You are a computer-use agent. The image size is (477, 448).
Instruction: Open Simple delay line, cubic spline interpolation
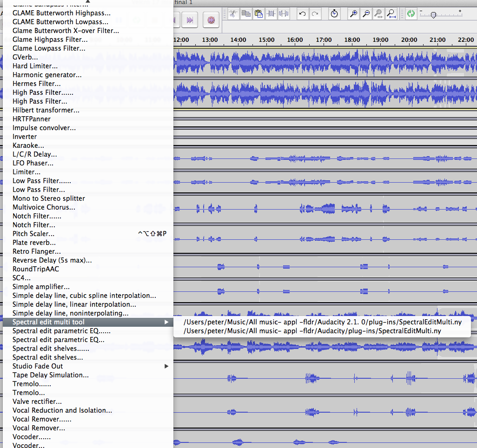(88, 295)
